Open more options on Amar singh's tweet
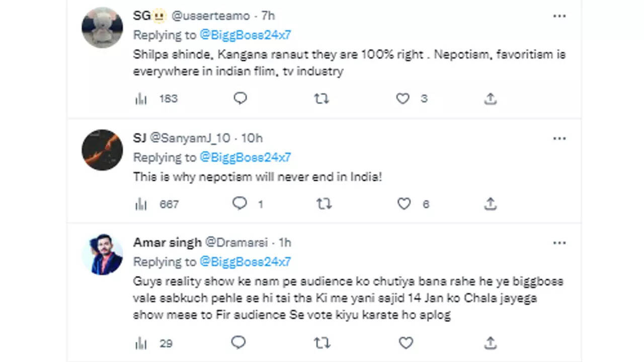The height and width of the screenshot is (362, 644). click(559, 243)
